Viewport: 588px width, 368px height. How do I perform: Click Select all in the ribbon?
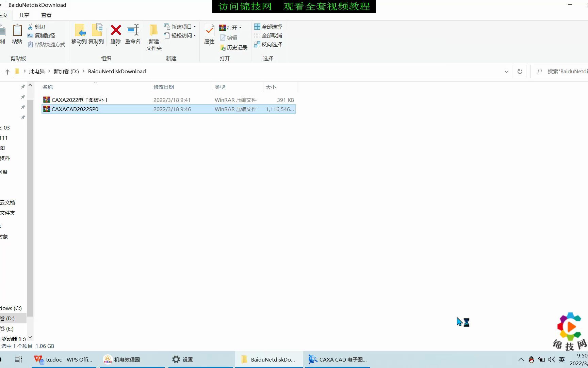point(268,27)
